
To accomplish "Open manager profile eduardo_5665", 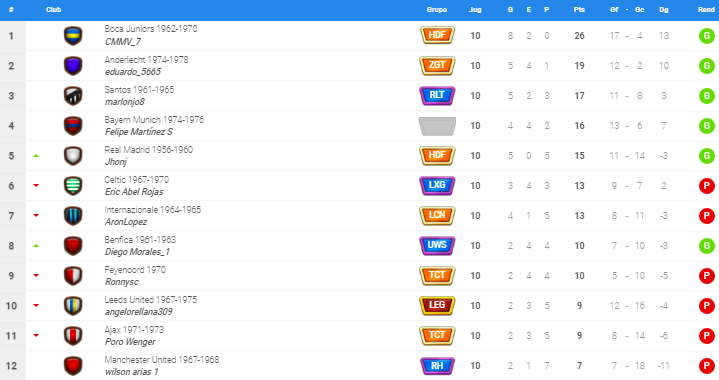I will pyautogui.click(x=133, y=72).
